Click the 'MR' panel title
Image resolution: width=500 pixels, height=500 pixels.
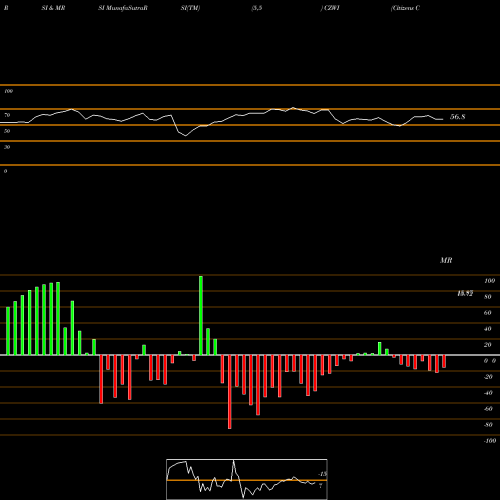coord(446,260)
